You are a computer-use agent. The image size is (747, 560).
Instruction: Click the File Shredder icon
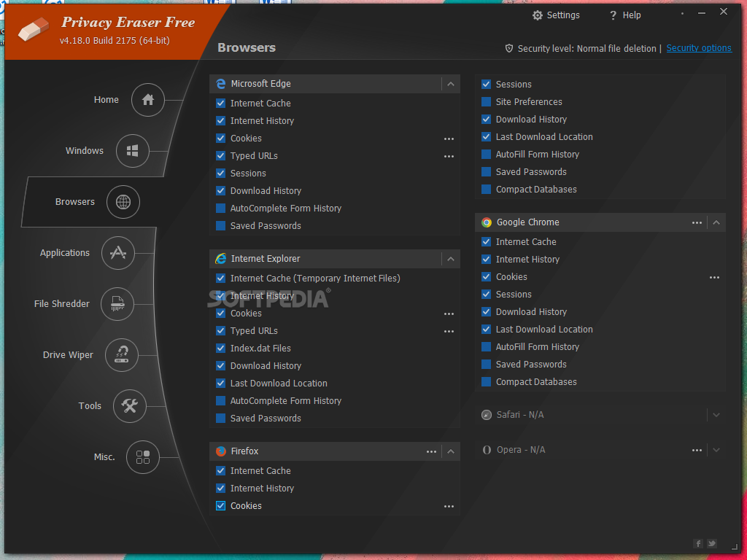(117, 304)
